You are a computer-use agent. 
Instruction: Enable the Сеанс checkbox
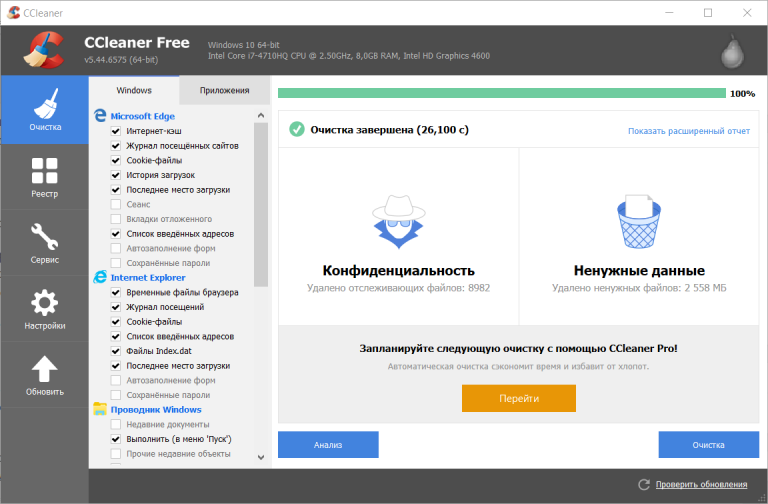[x=116, y=204]
